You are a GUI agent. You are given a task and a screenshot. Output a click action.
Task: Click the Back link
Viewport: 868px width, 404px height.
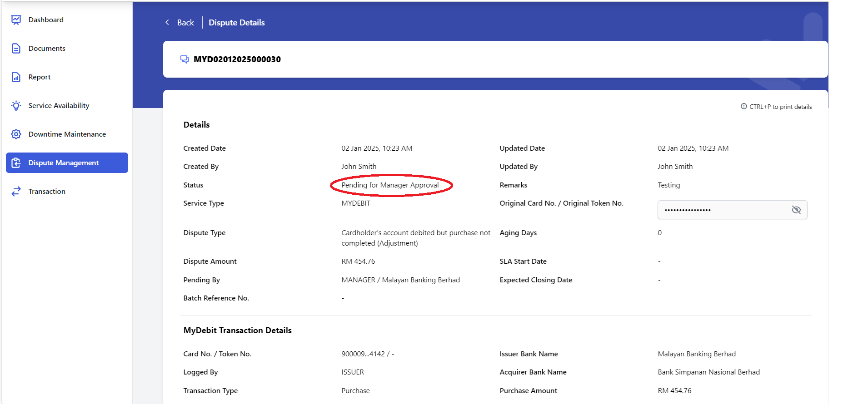pos(185,23)
